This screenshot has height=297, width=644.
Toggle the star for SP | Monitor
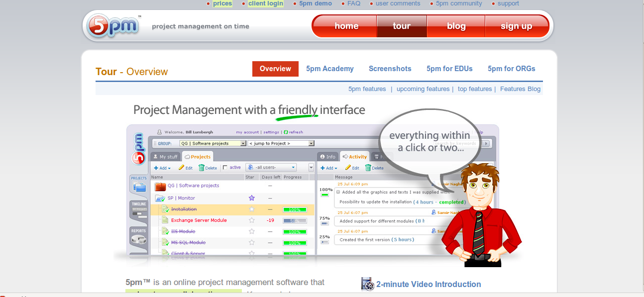pyautogui.click(x=252, y=198)
